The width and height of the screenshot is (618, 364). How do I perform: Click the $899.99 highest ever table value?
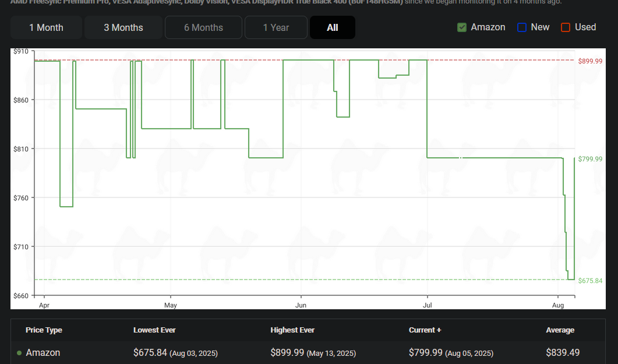(x=287, y=352)
